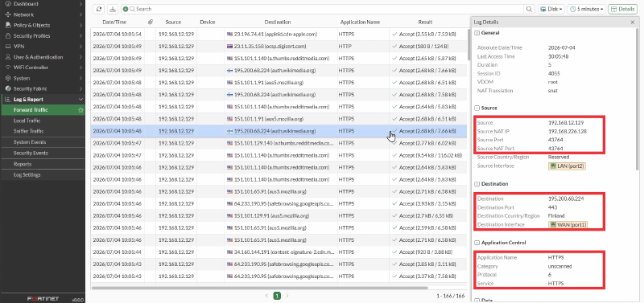This screenshot has height=303, width=644.
Task: Click the Log Details panel scrollbar
Action: point(637,98)
